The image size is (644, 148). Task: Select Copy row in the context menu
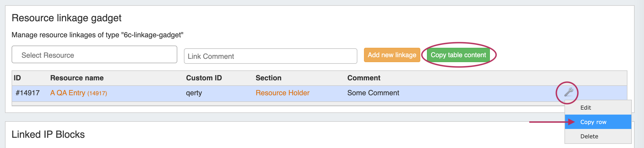click(x=593, y=122)
